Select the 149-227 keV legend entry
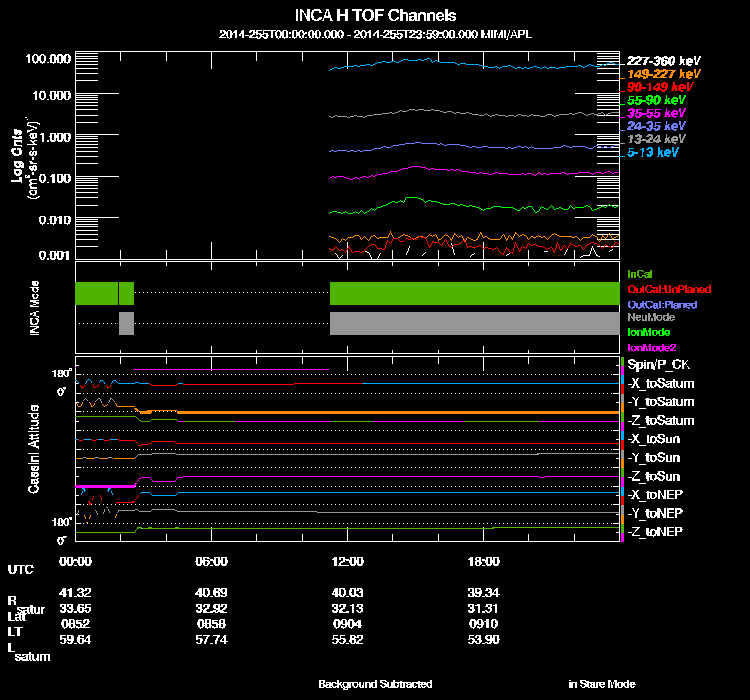Screen dimensions: 750x700 click(x=664, y=74)
